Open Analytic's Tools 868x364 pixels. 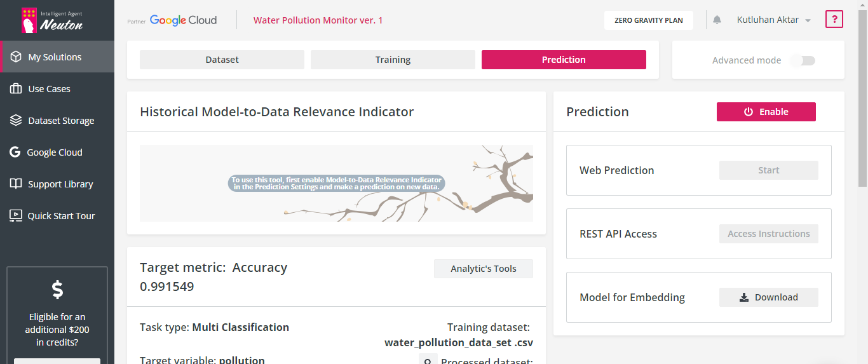[x=483, y=269]
